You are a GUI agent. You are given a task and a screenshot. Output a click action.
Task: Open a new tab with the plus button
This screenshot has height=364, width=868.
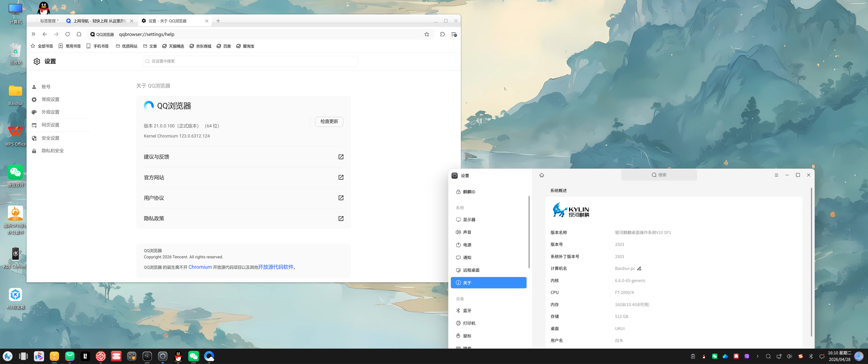[x=218, y=21]
